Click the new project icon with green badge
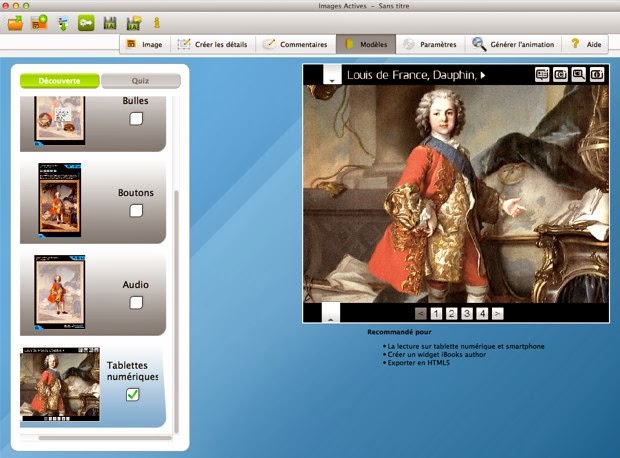This screenshot has width=620, height=458. pos(39,23)
